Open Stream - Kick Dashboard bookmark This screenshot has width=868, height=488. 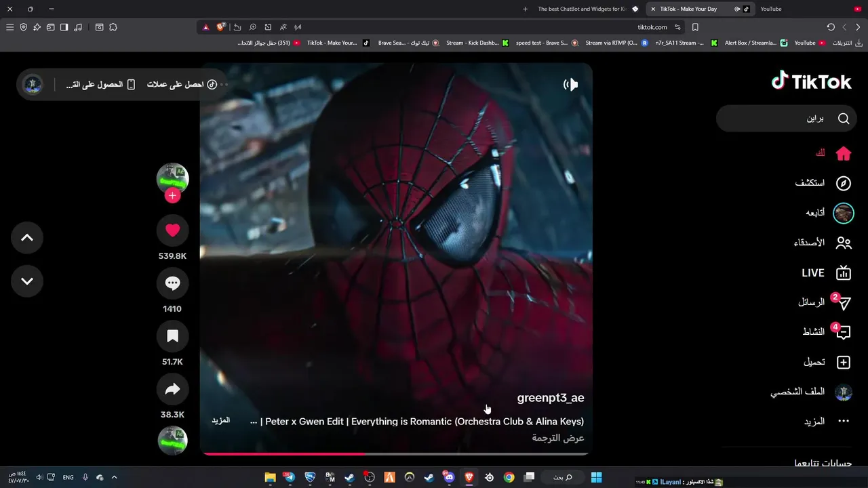click(x=477, y=43)
